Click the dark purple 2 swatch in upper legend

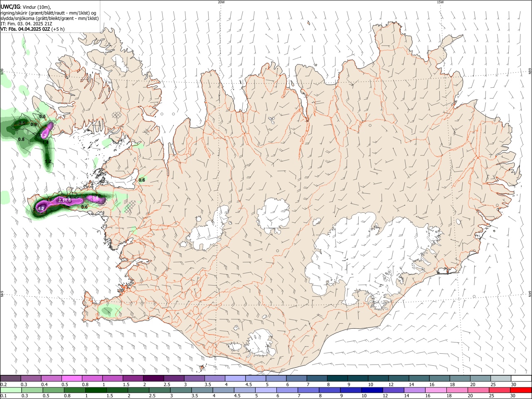pyautogui.click(x=153, y=378)
